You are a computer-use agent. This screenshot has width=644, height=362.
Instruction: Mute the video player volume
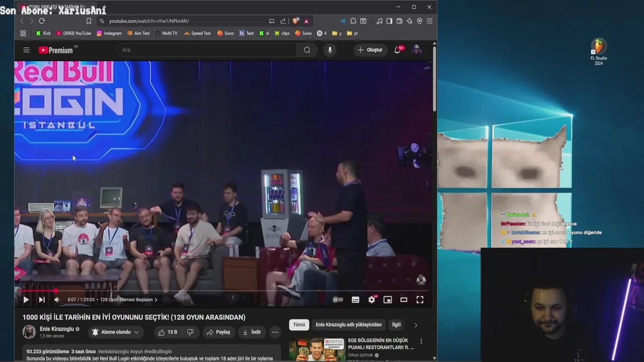click(x=57, y=300)
